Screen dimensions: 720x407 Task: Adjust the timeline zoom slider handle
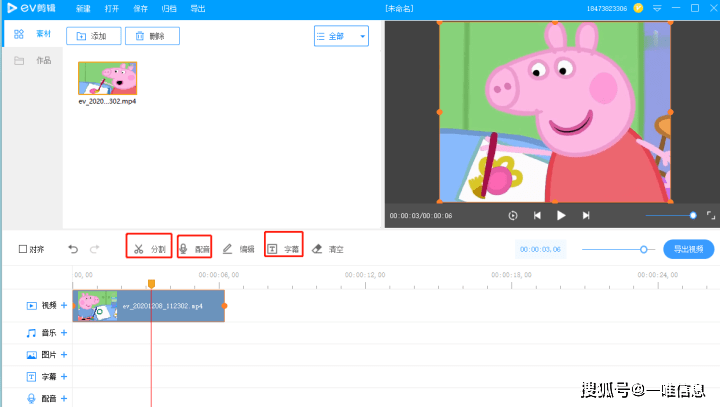(643, 249)
